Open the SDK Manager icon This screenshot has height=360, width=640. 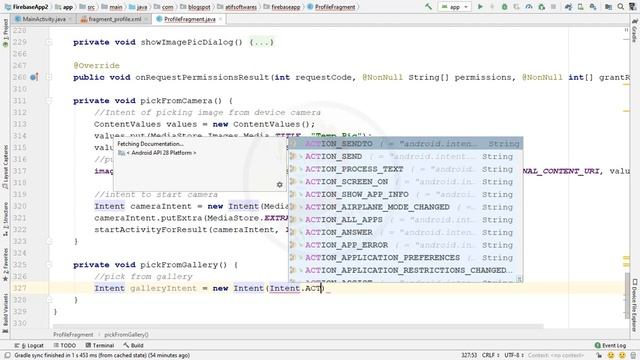tap(593, 7)
